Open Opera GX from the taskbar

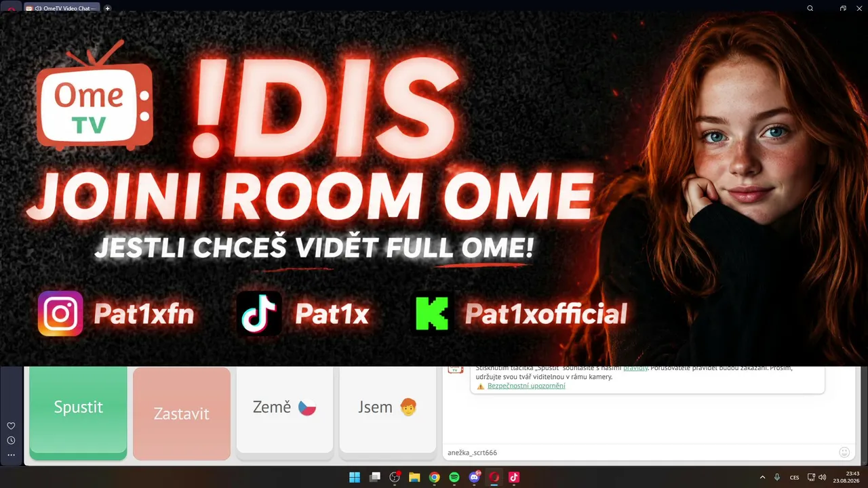[494, 477]
